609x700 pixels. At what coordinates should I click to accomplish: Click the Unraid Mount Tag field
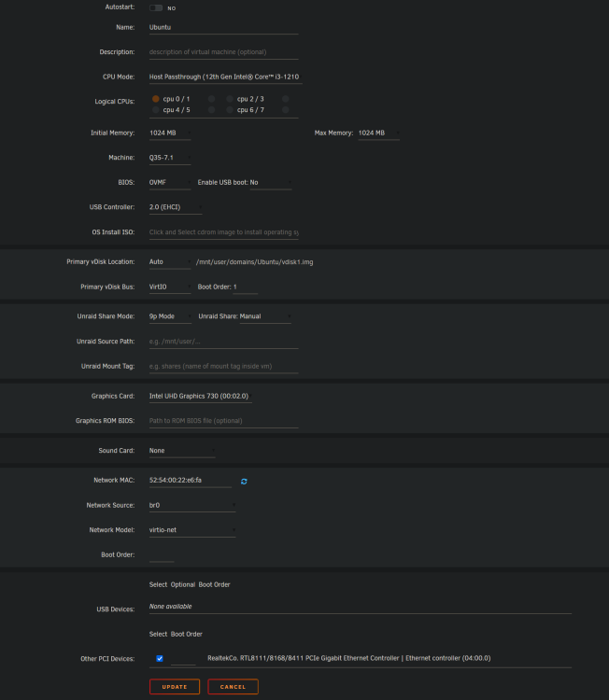tap(224, 366)
